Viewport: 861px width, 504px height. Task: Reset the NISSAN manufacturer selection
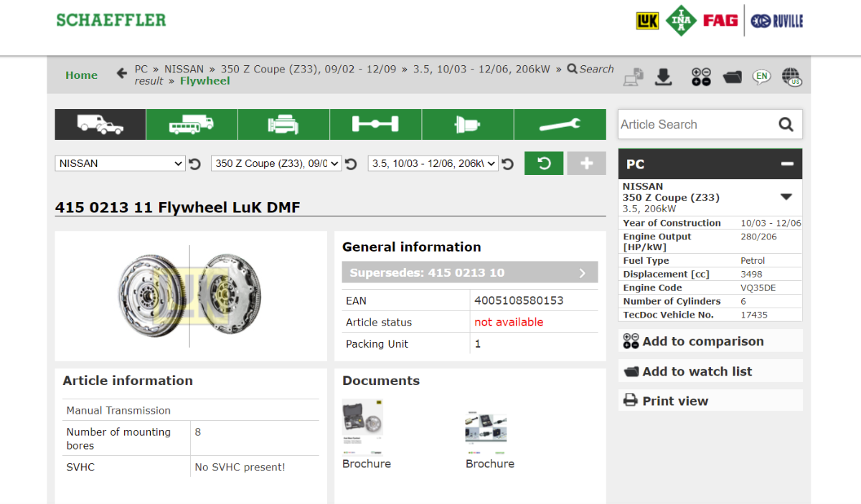click(x=194, y=164)
